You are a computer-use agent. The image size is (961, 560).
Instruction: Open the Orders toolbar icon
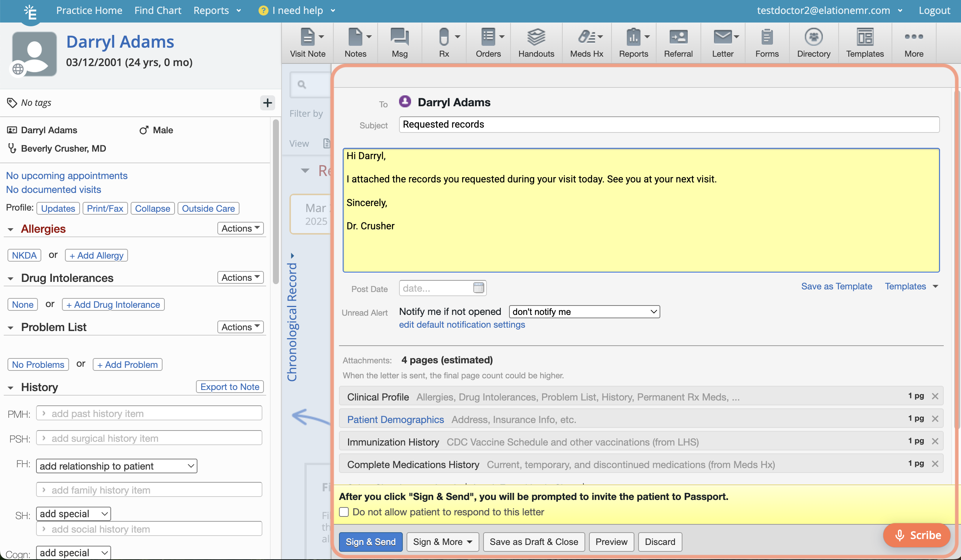tap(488, 43)
